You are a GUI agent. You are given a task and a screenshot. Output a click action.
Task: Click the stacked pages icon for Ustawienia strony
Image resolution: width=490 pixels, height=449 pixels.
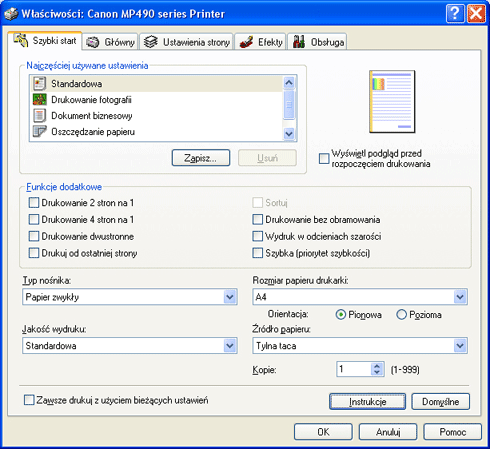click(150, 42)
